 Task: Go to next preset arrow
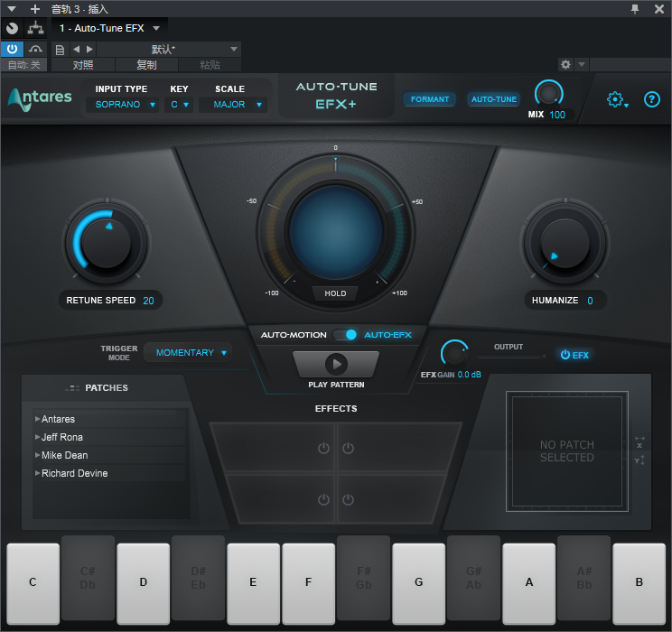click(89, 50)
